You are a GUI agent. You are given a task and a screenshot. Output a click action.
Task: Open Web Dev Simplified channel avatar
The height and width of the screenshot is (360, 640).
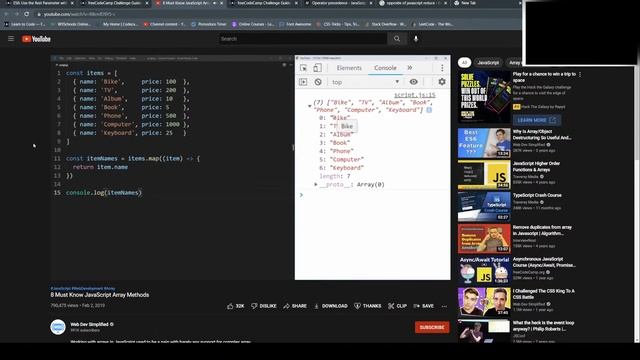point(58,327)
